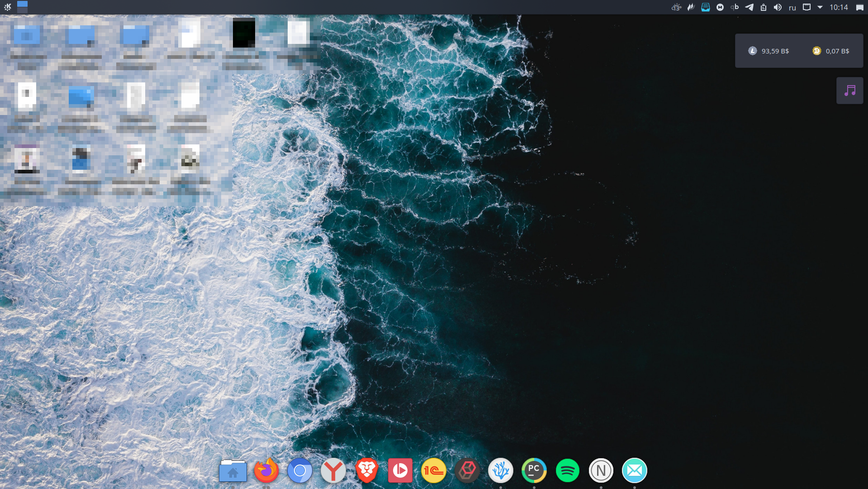Switch to the second virtual desktop
The height and width of the screenshot is (489, 868).
(x=22, y=10)
